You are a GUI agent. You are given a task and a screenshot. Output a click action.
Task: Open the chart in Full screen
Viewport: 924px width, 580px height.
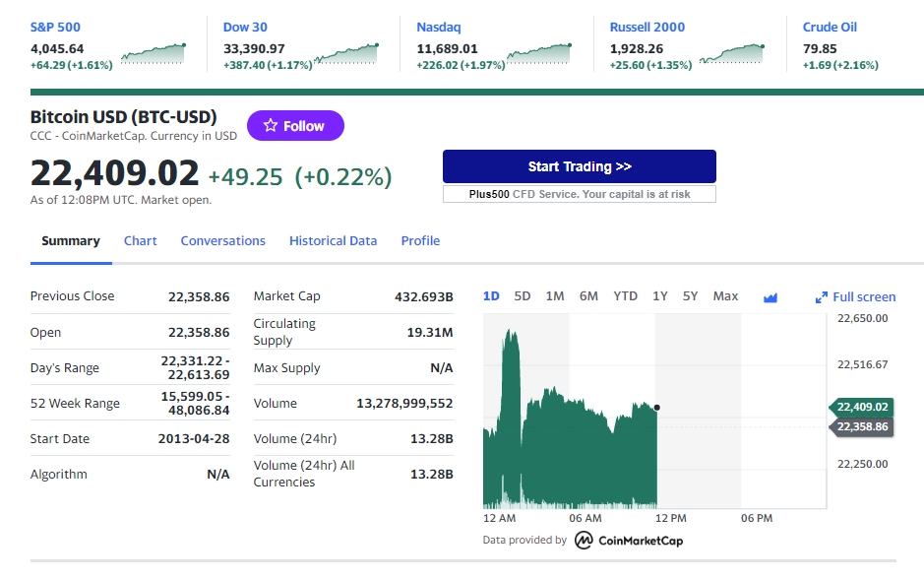855,297
